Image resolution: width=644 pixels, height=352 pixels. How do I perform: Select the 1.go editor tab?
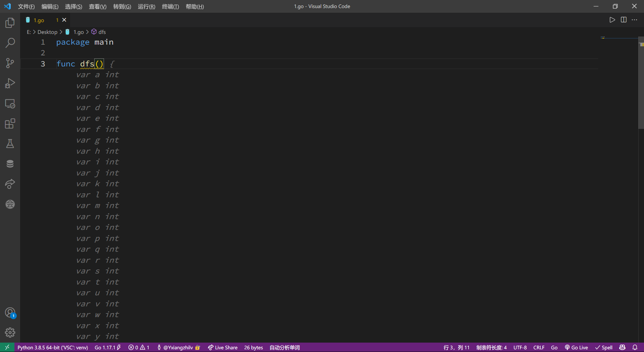point(39,20)
